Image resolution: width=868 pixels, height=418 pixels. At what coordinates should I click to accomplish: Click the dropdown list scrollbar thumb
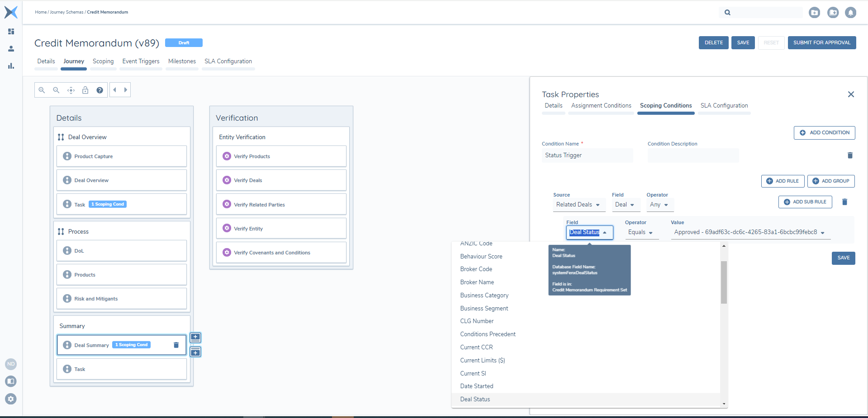(724, 282)
